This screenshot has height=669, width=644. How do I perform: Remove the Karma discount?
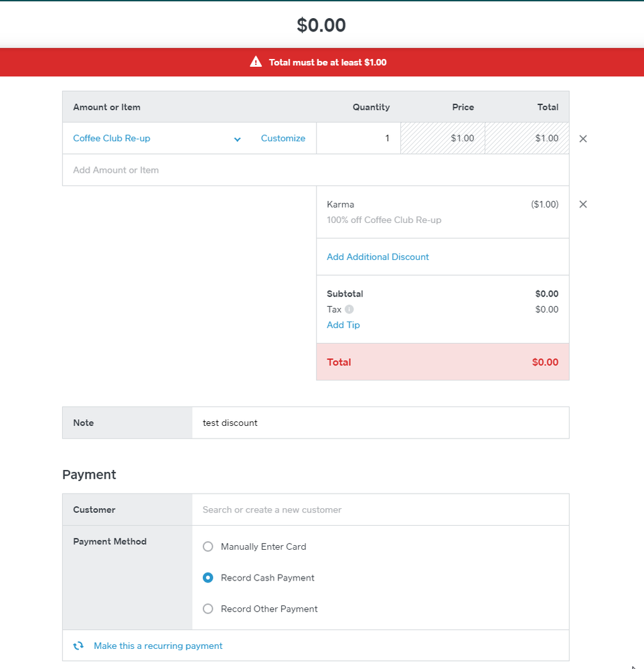click(x=582, y=204)
